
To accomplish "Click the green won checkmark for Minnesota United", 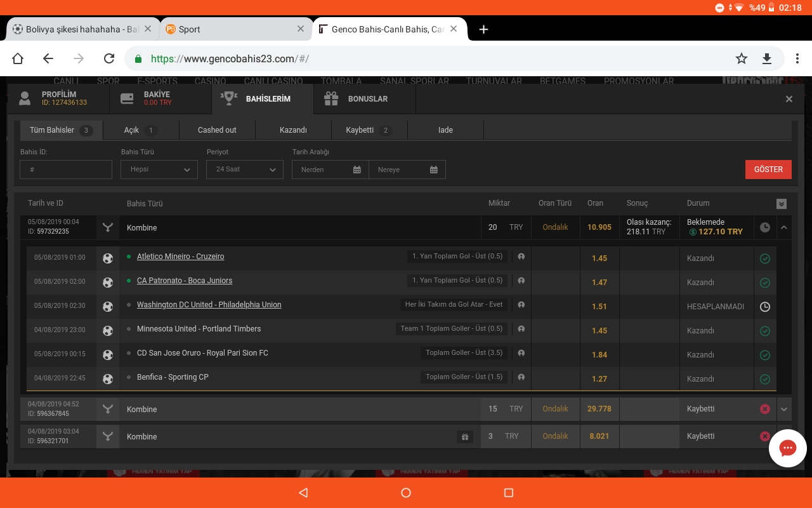I will (765, 331).
